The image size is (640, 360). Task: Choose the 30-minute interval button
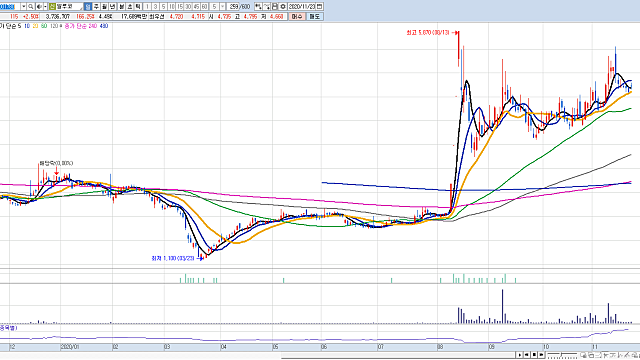coord(188,7)
